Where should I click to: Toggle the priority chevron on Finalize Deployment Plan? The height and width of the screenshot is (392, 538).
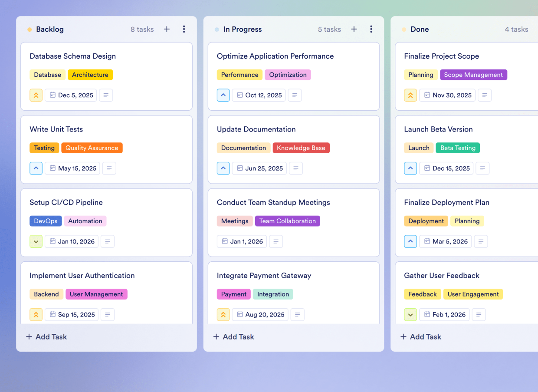[x=410, y=241]
